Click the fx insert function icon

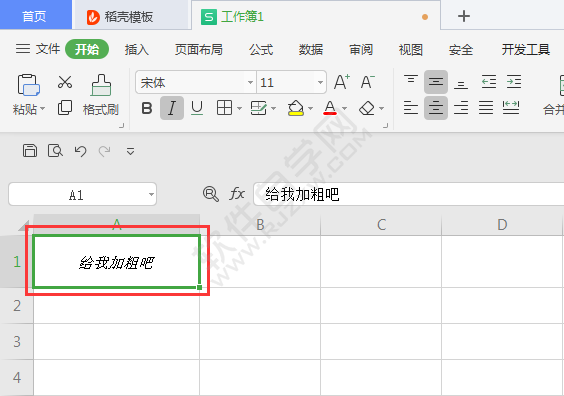coord(237,194)
